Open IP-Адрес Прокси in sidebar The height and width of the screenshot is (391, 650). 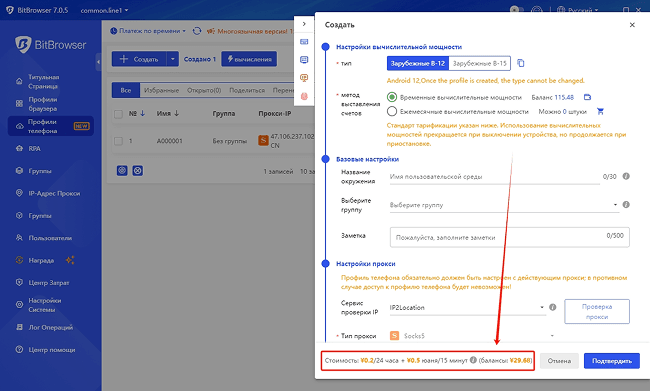click(x=54, y=193)
